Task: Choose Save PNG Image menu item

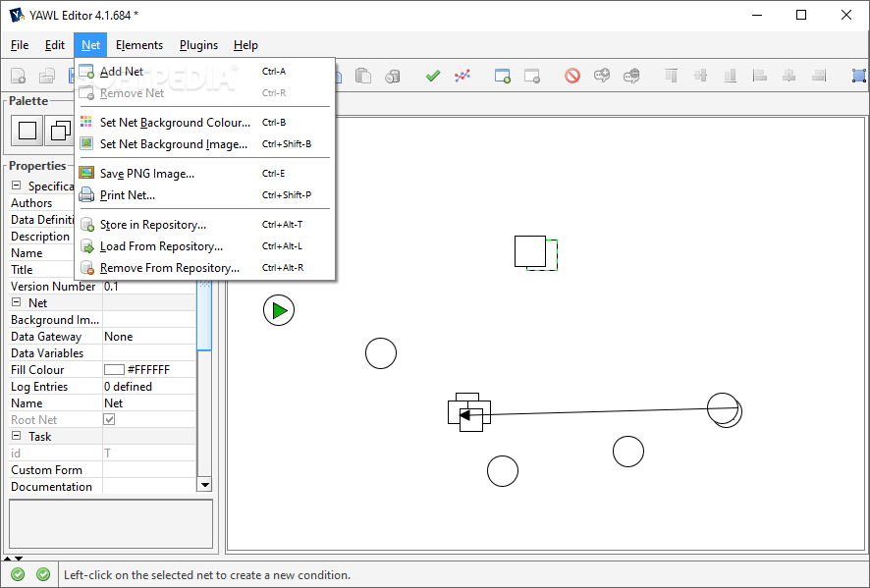Action: click(205, 174)
